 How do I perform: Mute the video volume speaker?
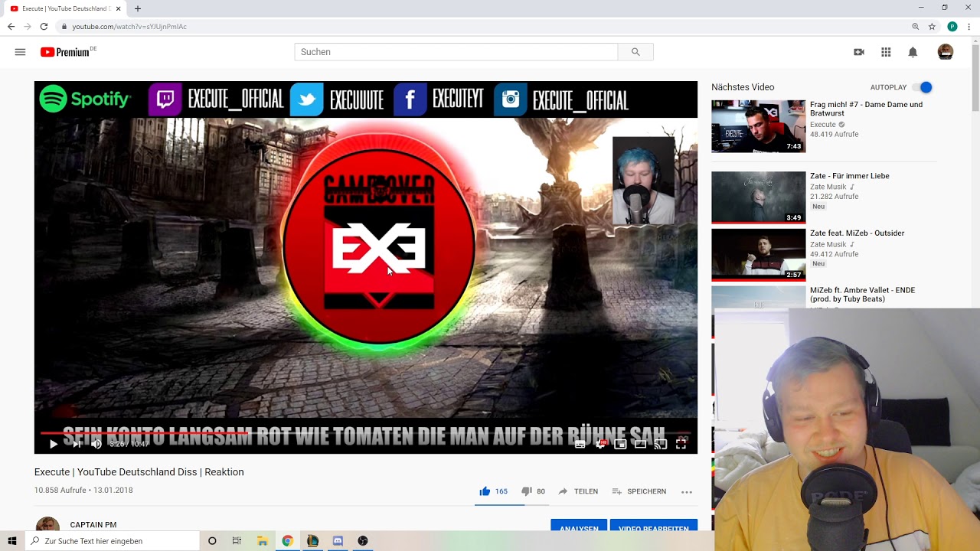pyautogui.click(x=96, y=444)
